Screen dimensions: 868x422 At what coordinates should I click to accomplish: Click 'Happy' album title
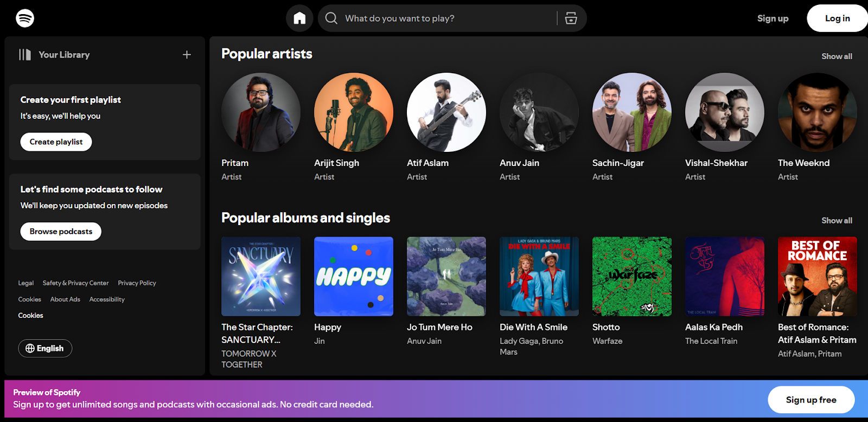[x=328, y=328]
